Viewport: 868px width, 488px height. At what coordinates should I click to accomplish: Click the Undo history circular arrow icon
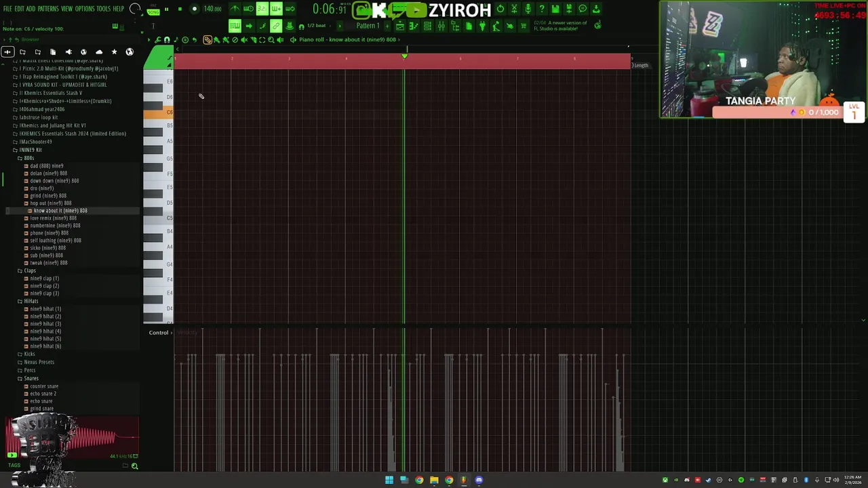500,9
